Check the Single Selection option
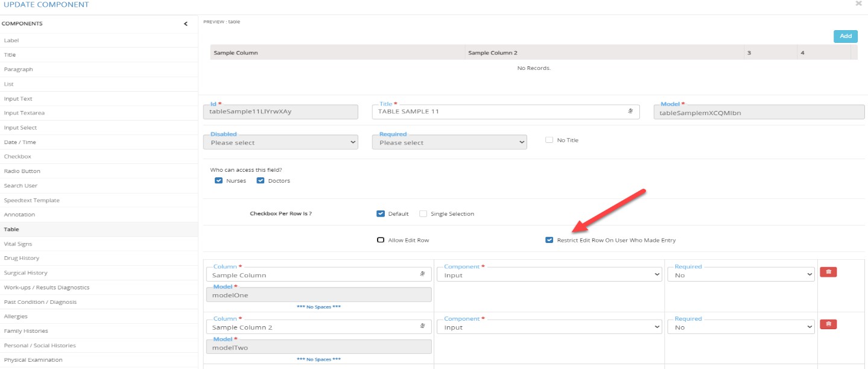This screenshot has height=369, width=868. tap(423, 213)
